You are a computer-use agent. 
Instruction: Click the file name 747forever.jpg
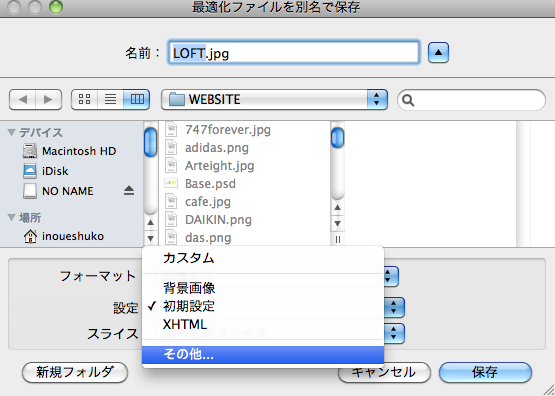click(x=228, y=130)
